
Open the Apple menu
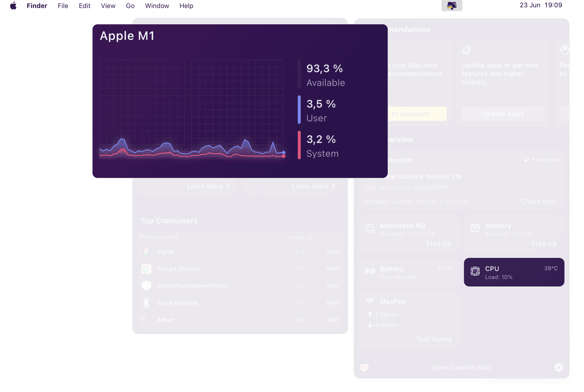13,6
